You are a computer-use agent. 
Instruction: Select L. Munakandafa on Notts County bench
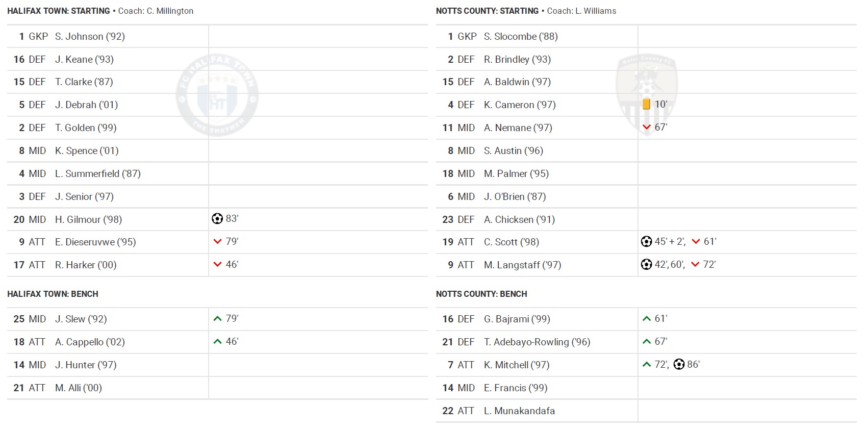[519, 411]
